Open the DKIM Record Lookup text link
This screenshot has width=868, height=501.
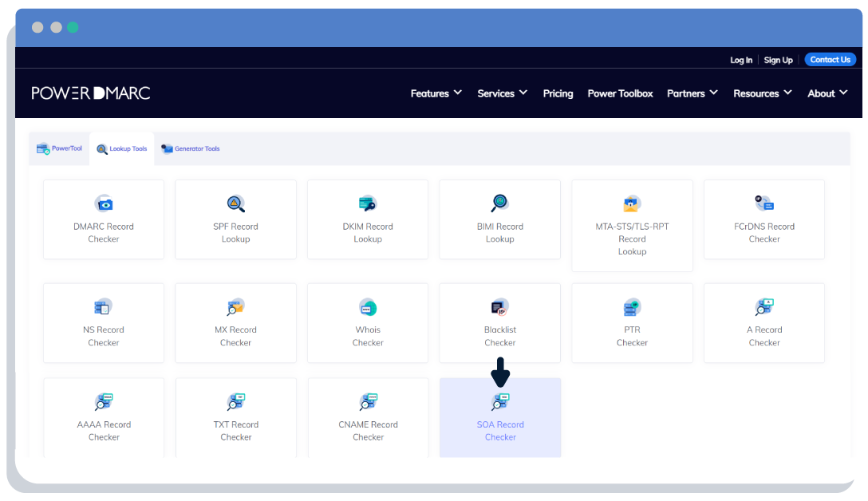point(368,232)
